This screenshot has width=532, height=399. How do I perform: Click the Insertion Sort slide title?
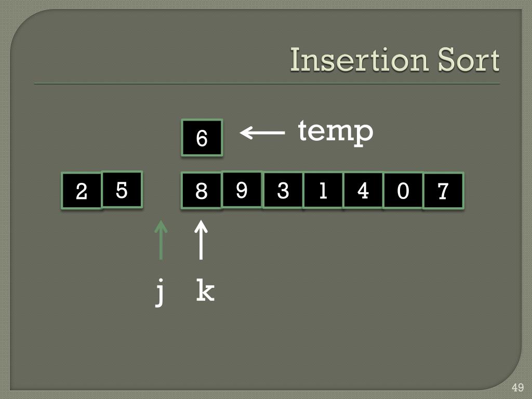pyautogui.click(x=395, y=60)
